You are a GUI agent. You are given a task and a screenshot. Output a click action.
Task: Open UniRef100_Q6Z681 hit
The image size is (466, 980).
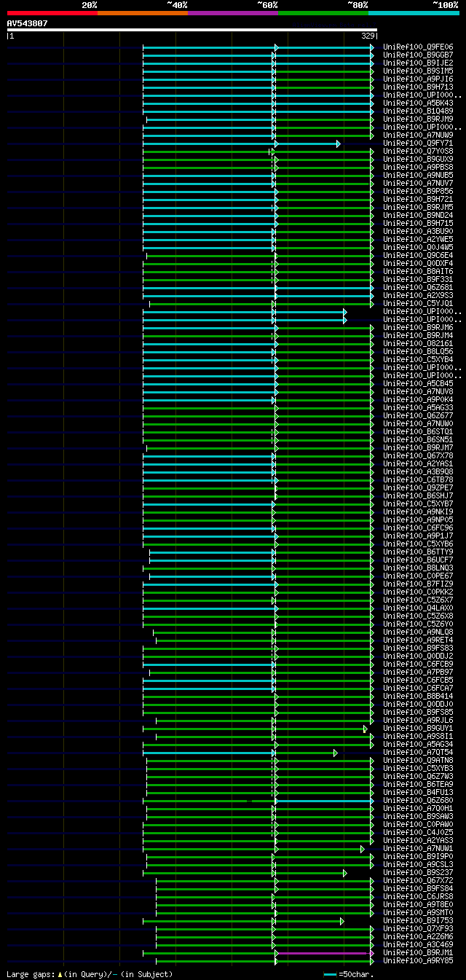418,287
